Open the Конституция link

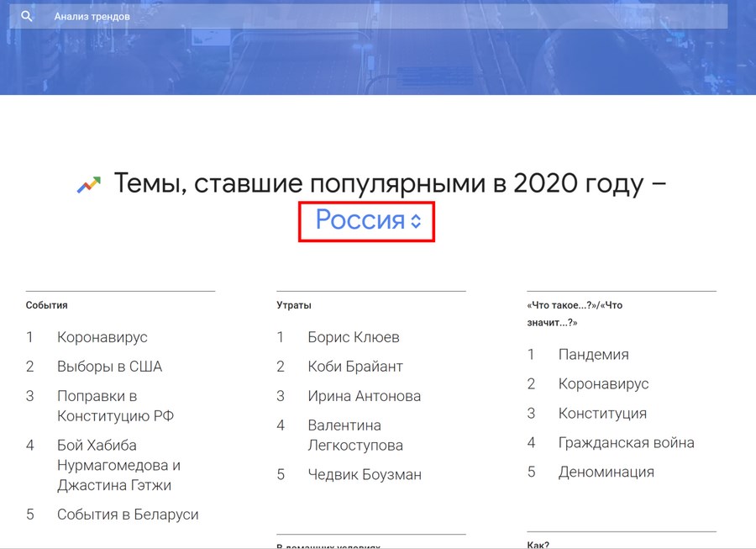(x=602, y=414)
